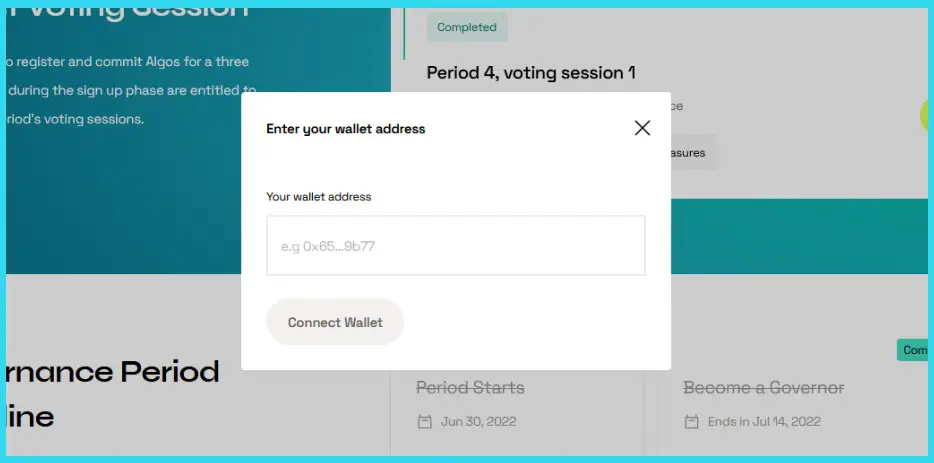Close the wallet address dialog
The width and height of the screenshot is (934, 463).
tap(642, 128)
